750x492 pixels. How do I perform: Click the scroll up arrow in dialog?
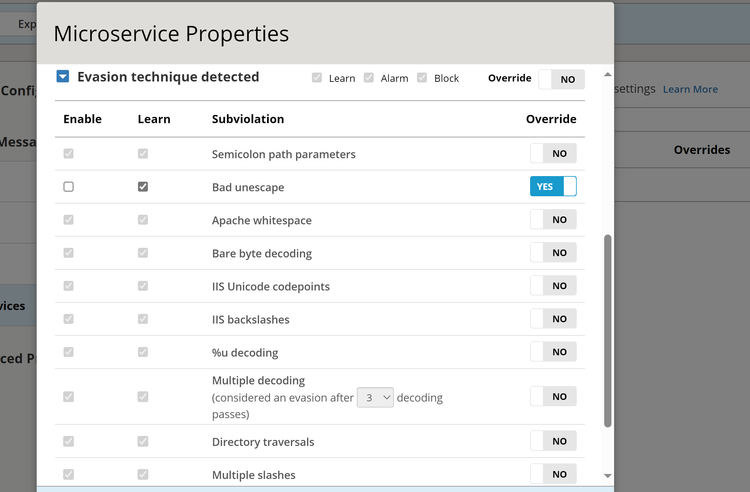608,75
